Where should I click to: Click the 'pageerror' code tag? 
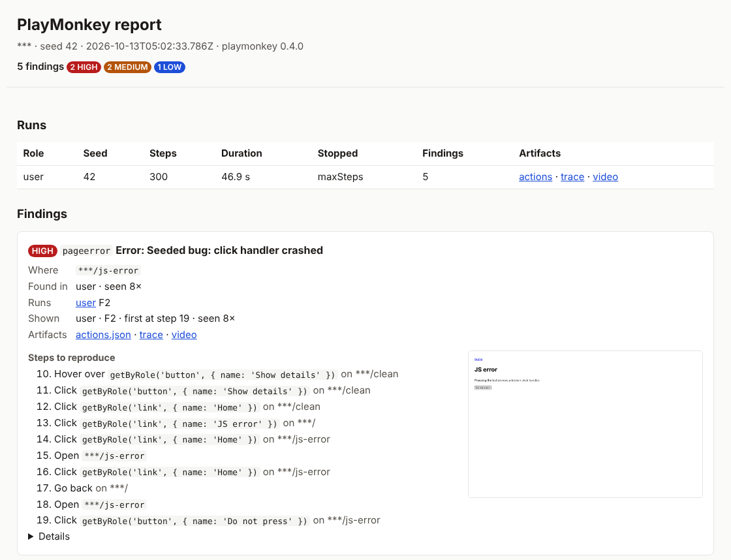[x=86, y=251]
